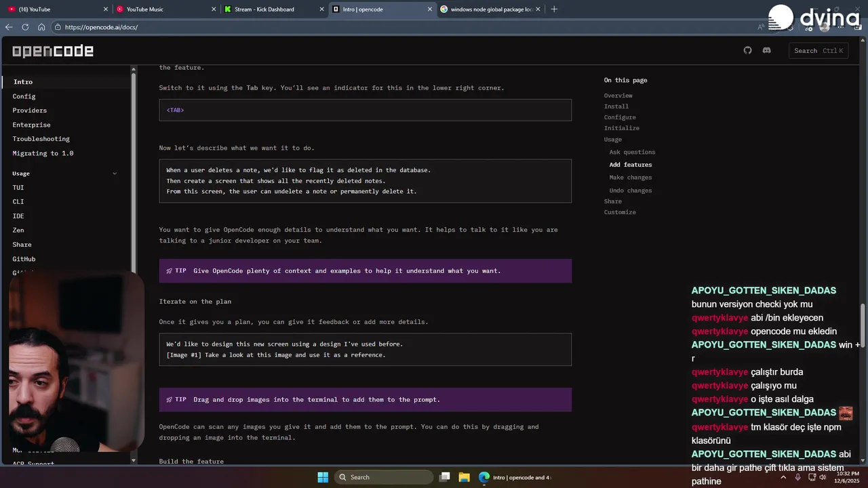Viewport: 868px width, 488px height.
Task: Jump to Customize section
Action: tap(620, 212)
